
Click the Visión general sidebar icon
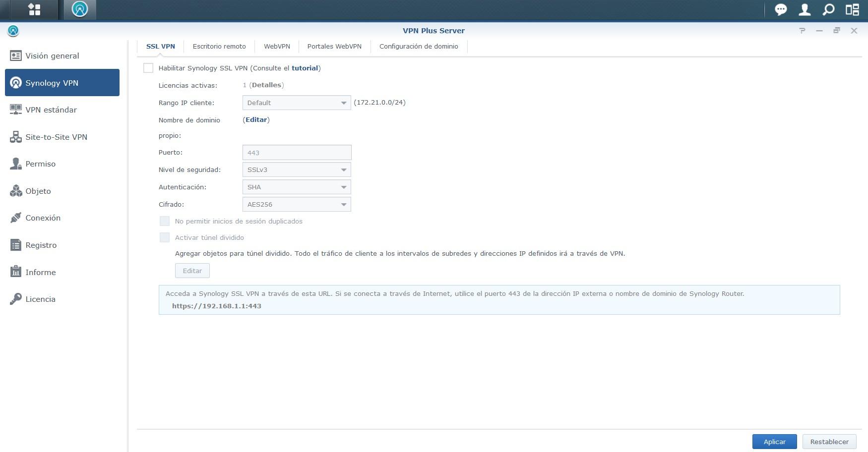(x=16, y=56)
